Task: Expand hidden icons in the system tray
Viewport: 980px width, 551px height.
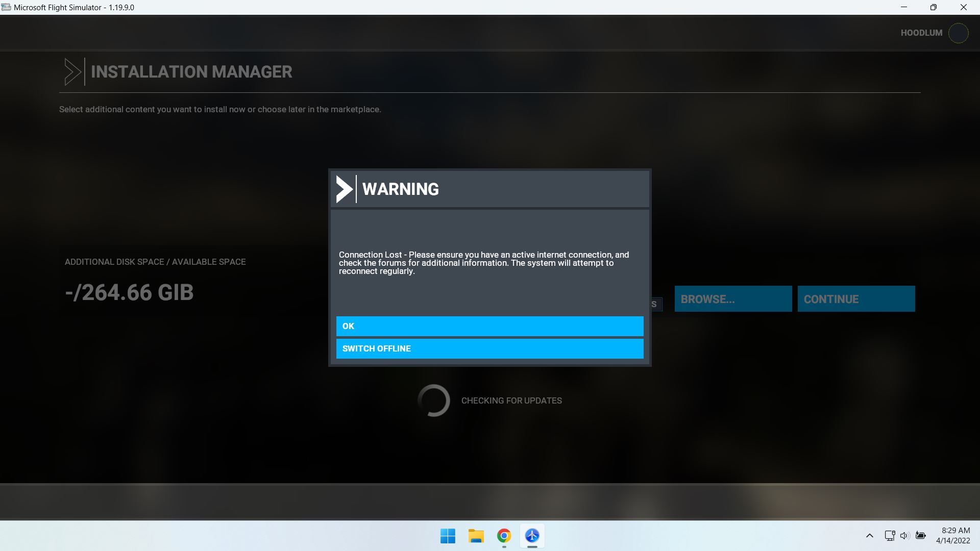Action: click(x=869, y=536)
